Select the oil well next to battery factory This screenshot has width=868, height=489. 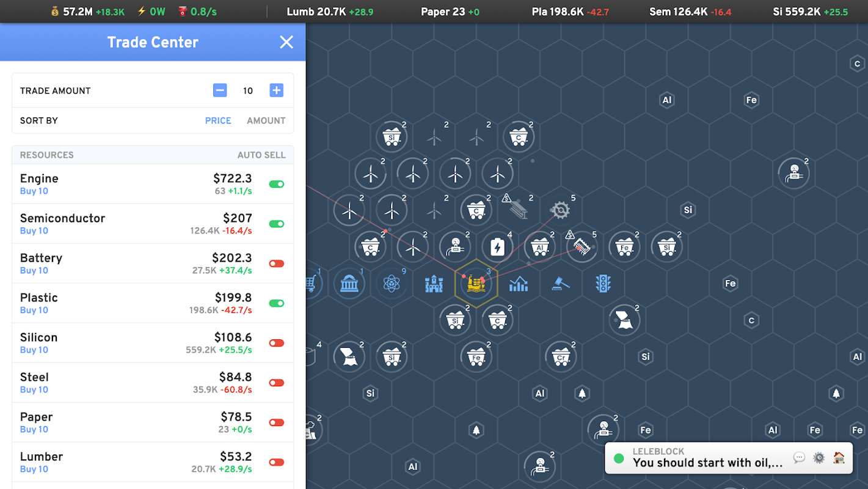[455, 247]
